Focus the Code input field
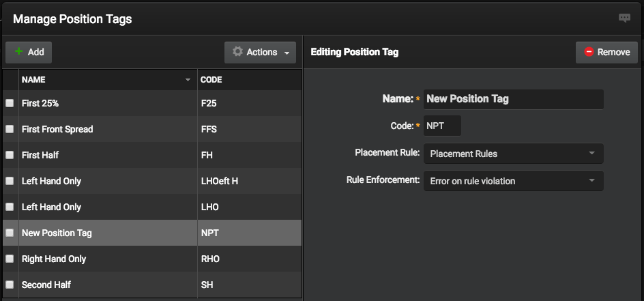 [442, 126]
